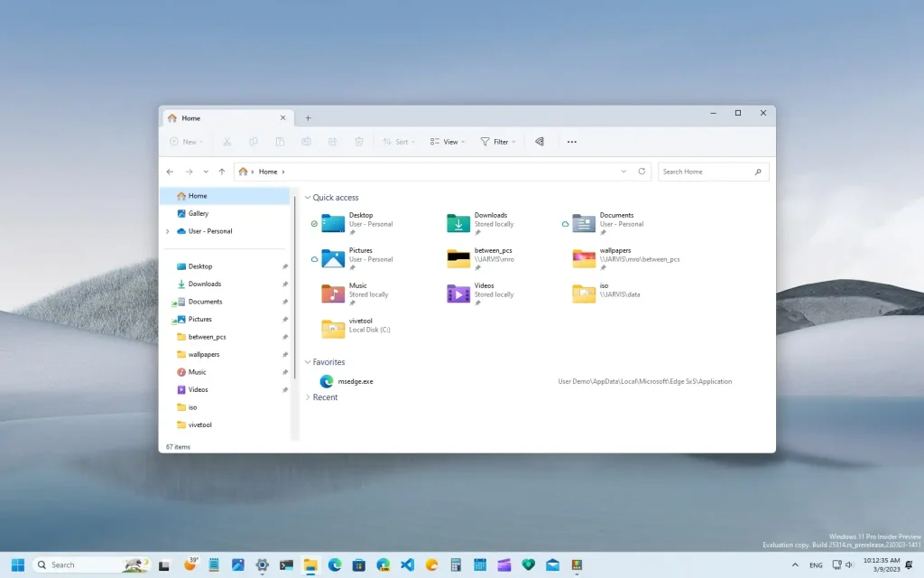The height and width of the screenshot is (578, 924).
Task: Open Settings gear from the taskbar
Action: click(x=263, y=565)
